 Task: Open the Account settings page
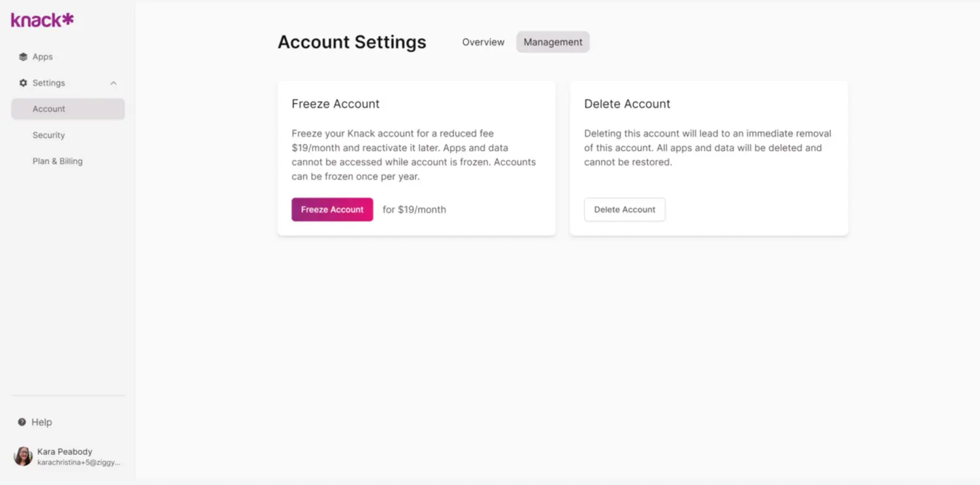48,109
